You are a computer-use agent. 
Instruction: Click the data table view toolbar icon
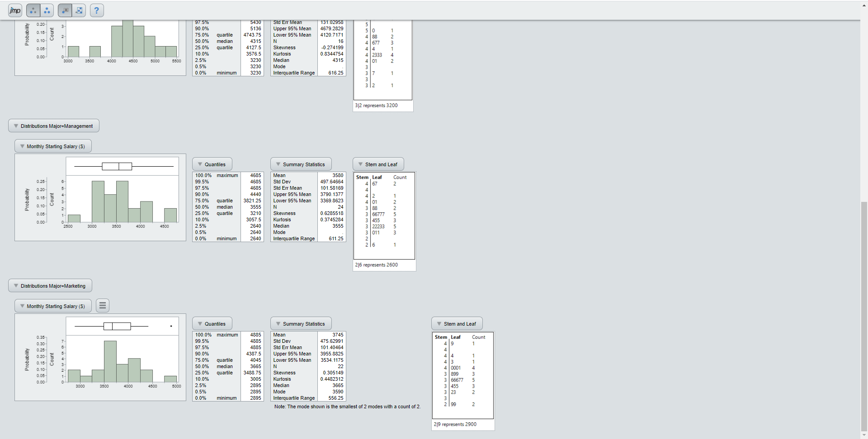point(79,10)
